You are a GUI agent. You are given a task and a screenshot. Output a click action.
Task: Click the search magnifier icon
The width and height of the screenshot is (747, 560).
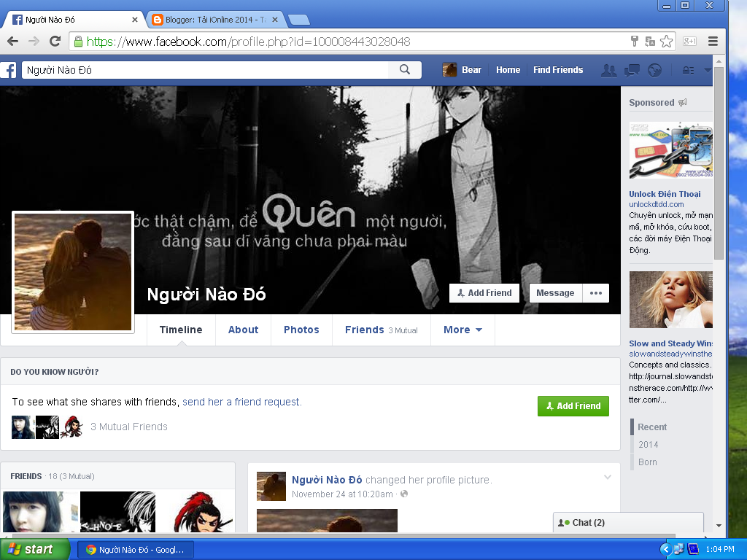pos(405,69)
